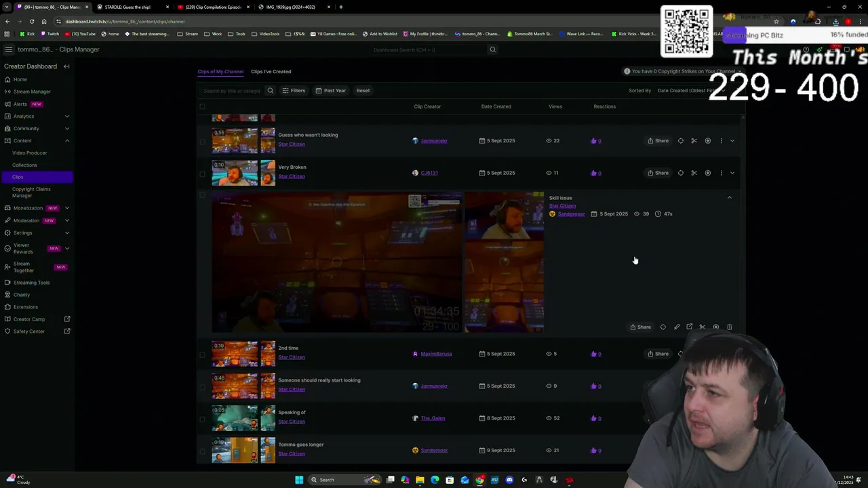Viewport: 868px width, 488px height.
Task: Open Sandgroper profile link in 'Skill issue'
Action: (571, 214)
